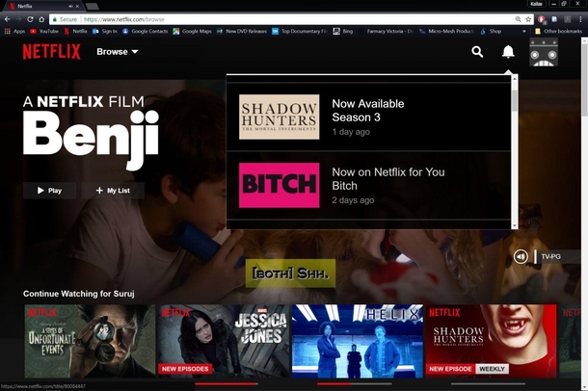The image size is (588, 391).
Task: Open a new tab button
Action: [92, 6]
